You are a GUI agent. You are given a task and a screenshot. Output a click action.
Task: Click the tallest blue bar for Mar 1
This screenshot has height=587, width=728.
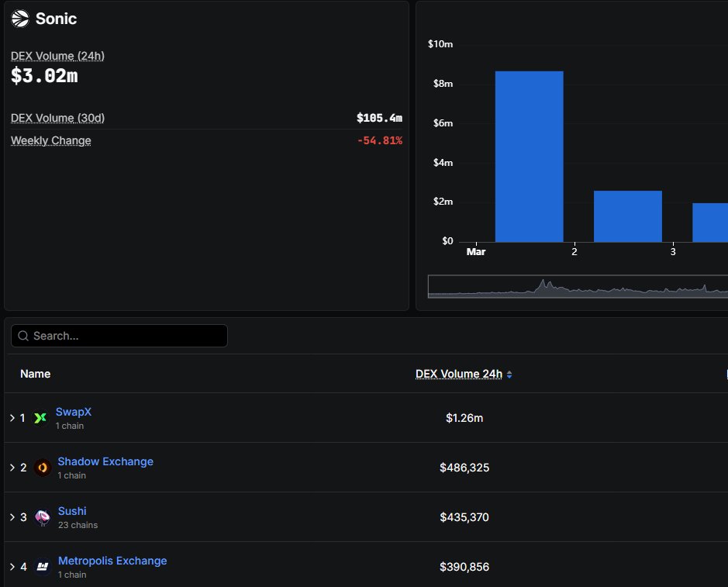click(530, 157)
